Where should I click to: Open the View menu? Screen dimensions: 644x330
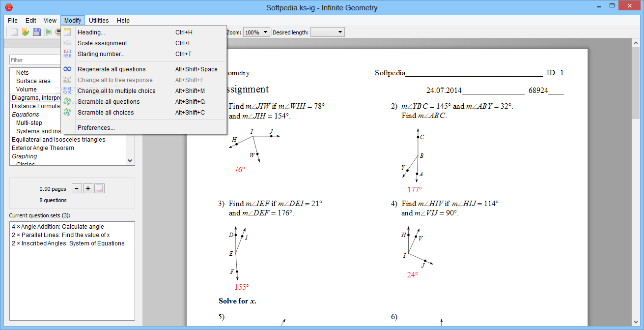click(x=50, y=21)
